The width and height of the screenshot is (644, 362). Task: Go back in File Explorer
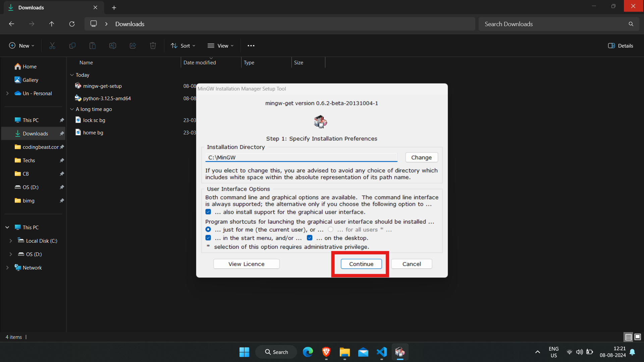click(x=11, y=24)
